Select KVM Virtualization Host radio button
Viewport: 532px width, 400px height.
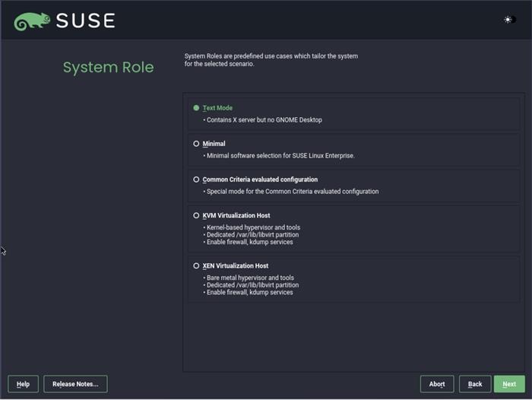(196, 215)
